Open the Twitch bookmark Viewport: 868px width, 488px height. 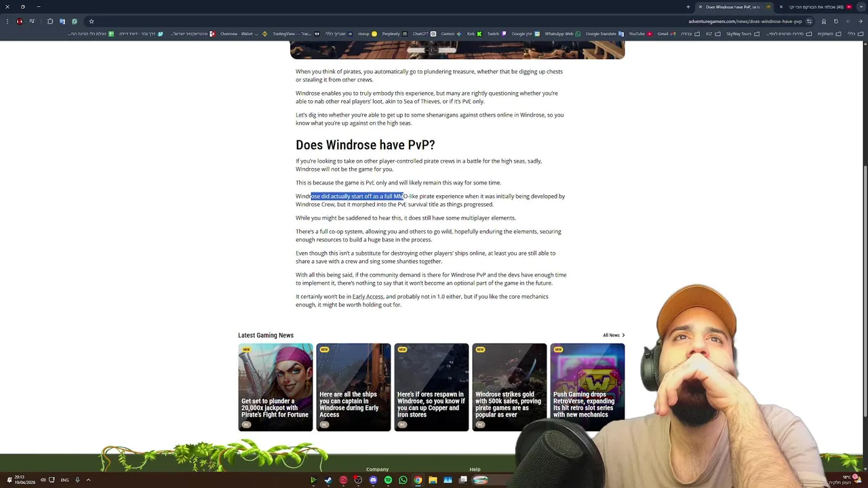pyautogui.click(x=497, y=34)
